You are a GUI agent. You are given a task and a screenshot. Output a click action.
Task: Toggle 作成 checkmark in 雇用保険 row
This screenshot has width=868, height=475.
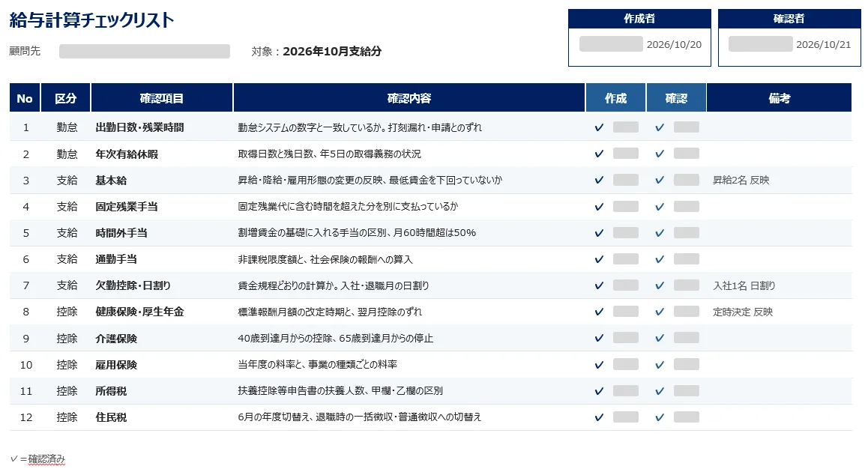(599, 365)
